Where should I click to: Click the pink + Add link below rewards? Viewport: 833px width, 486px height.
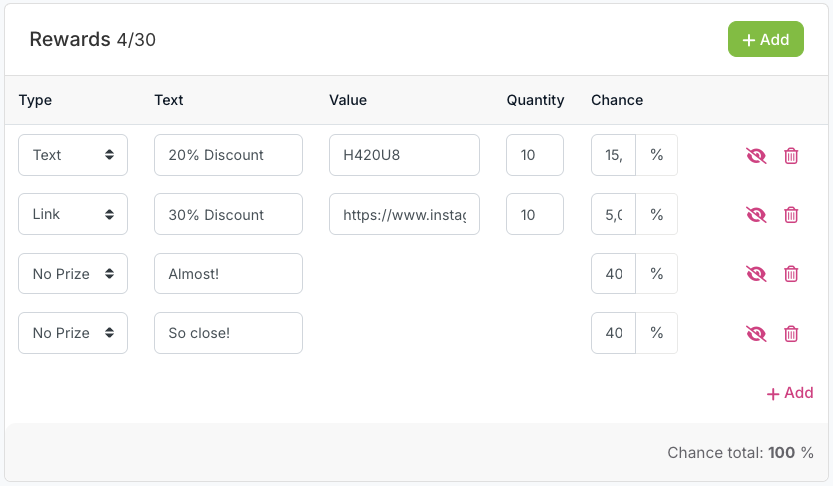[x=789, y=393]
